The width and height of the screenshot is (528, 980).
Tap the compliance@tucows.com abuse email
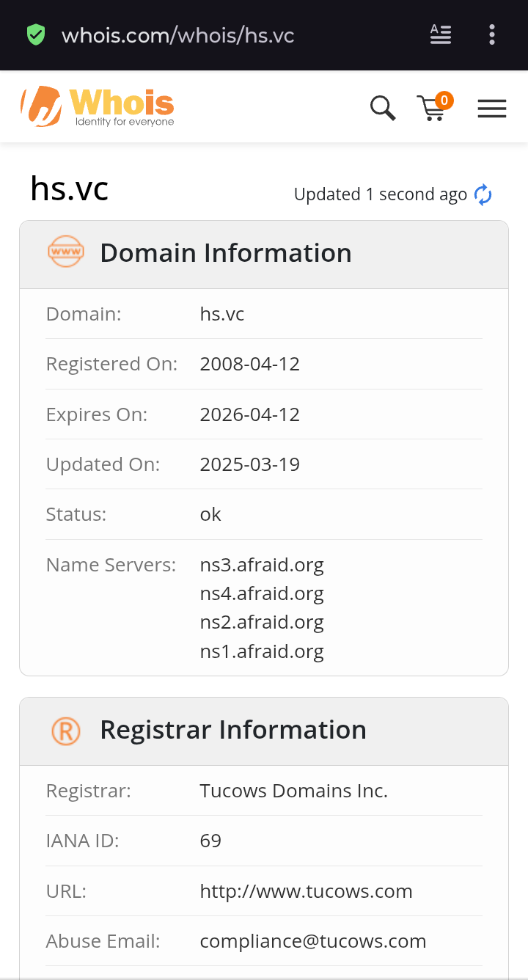tap(312, 941)
